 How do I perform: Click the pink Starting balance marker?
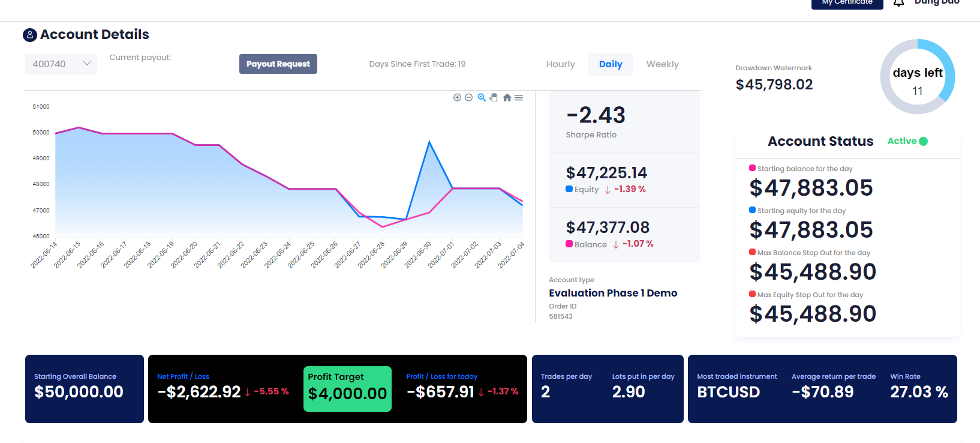click(x=752, y=168)
